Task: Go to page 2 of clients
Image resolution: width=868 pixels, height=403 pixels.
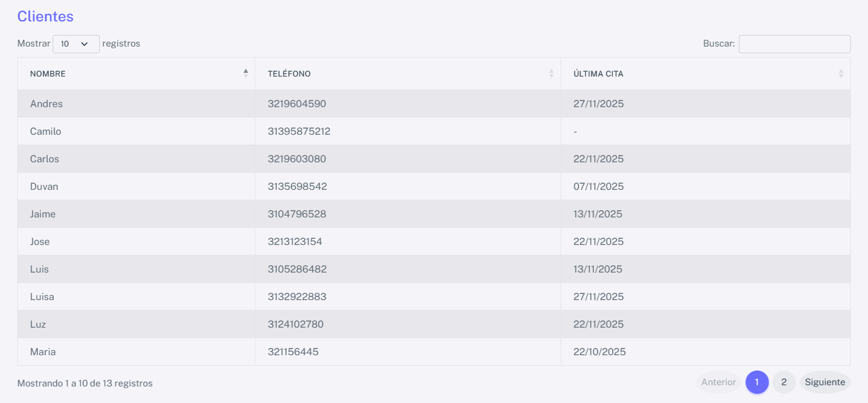Action: (784, 382)
